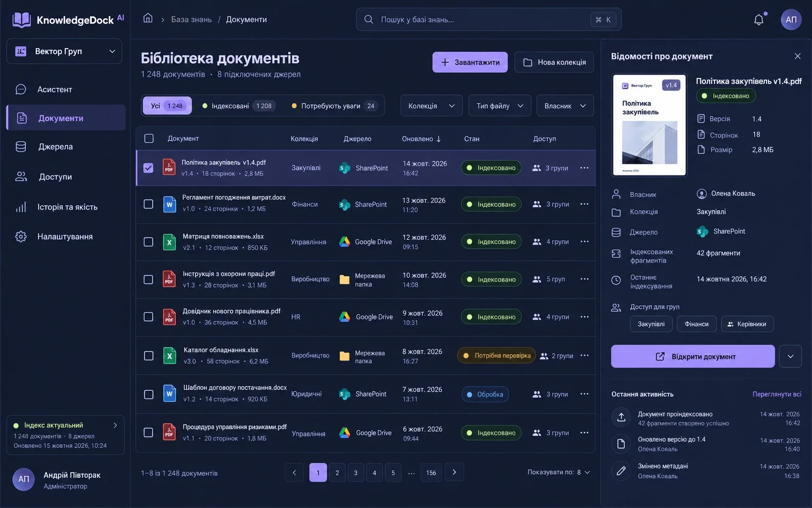The height and width of the screenshot is (508, 812).
Task: Click the Політика закупівель document preview thumbnail
Action: pos(649,125)
